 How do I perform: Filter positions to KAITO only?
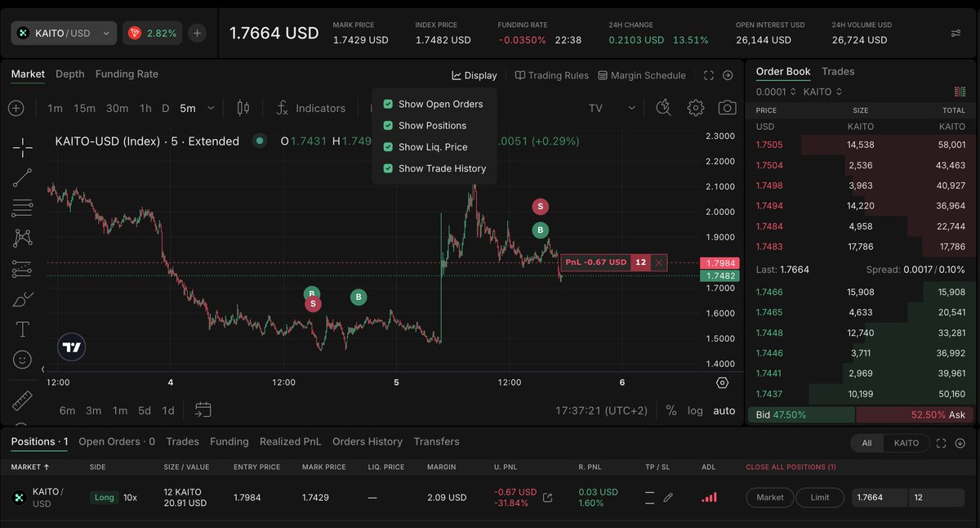pos(906,443)
